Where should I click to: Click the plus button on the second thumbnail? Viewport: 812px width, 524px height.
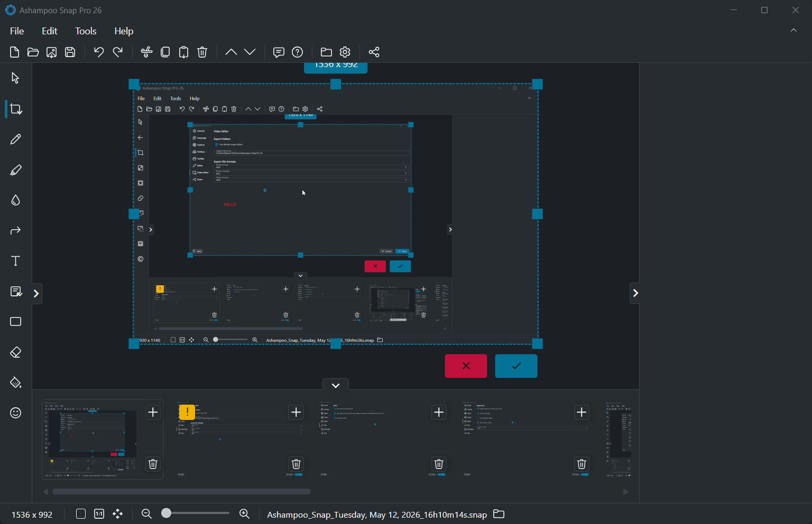pyautogui.click(x=296, y=413)
